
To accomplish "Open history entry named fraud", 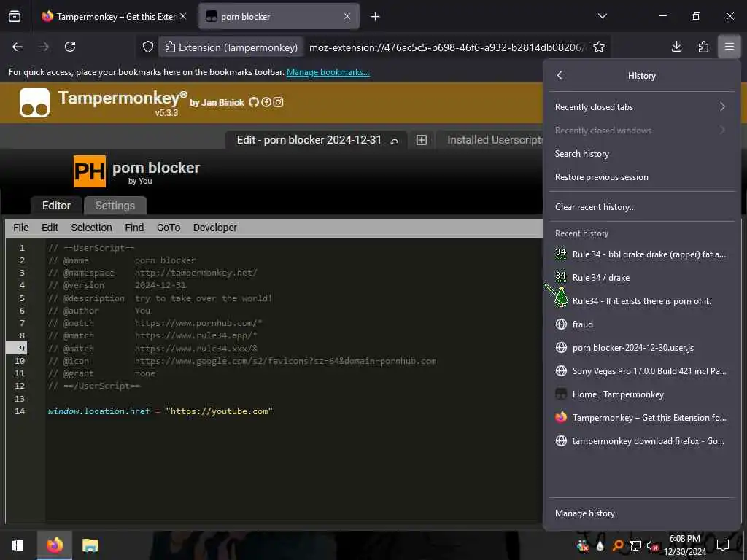I will point(642,324).
